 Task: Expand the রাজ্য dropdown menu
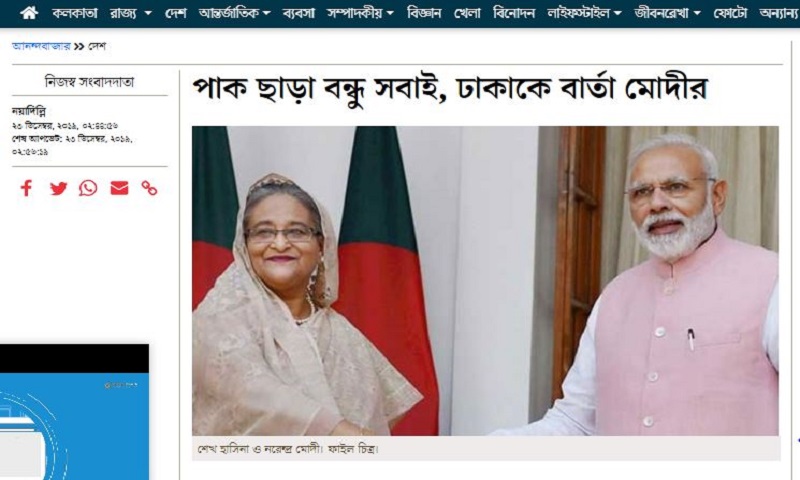tap(131, 13)
